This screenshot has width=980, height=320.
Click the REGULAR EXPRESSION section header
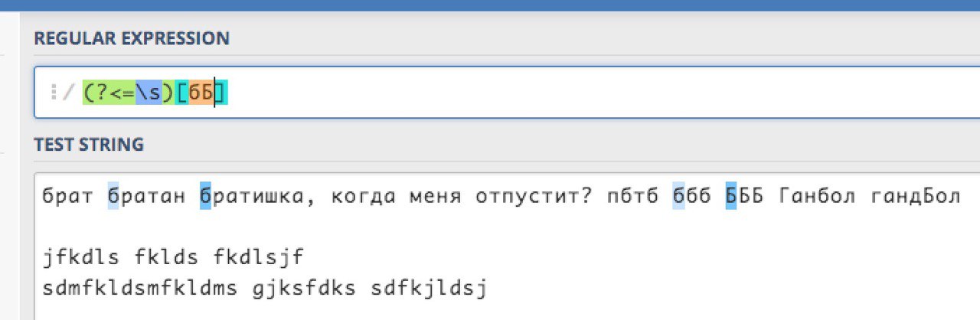click(131, 38)
